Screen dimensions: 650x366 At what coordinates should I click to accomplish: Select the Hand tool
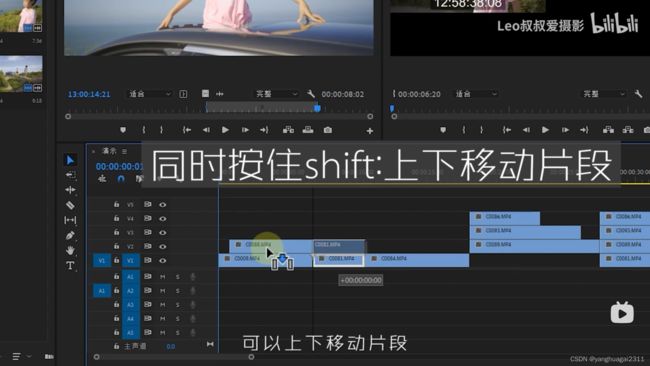point(70,250)
